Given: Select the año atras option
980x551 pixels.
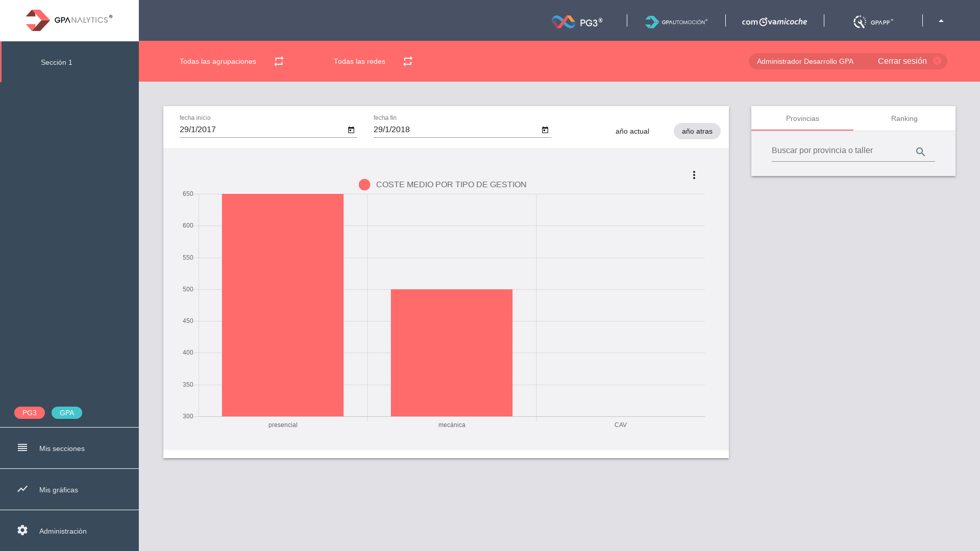Looking at the screenshot, I should (697, 131).
